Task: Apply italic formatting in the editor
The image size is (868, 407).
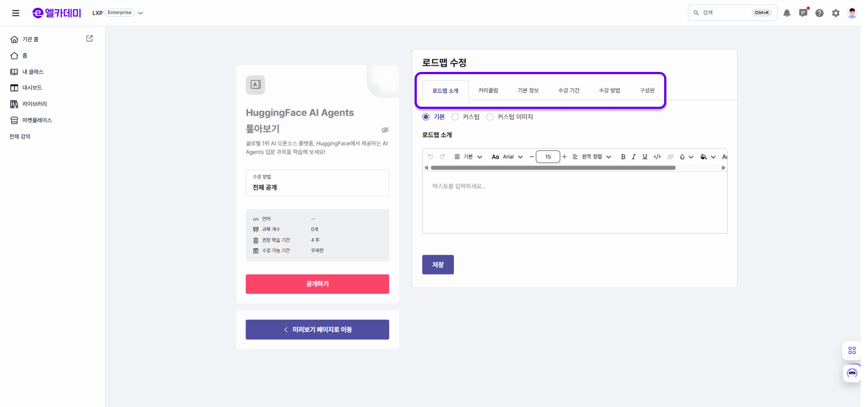Action: pyautogui.click(x=634, y=157)
